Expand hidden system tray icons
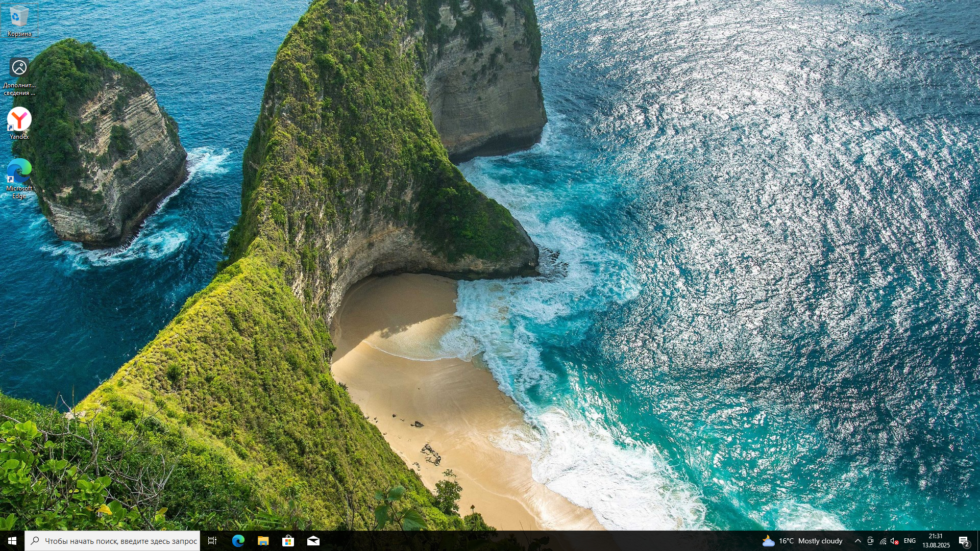This screenshot has height=551, width=980. (x=858, y=541)
